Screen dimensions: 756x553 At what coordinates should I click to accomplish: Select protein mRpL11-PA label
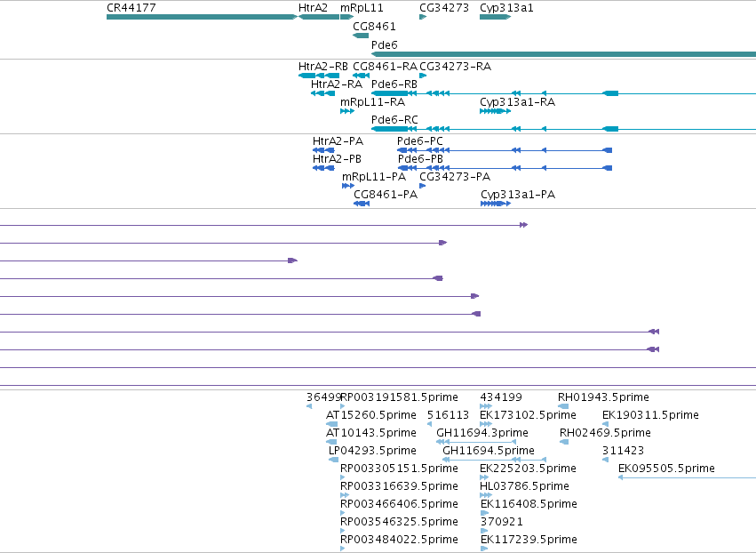(x=374, y=177)
